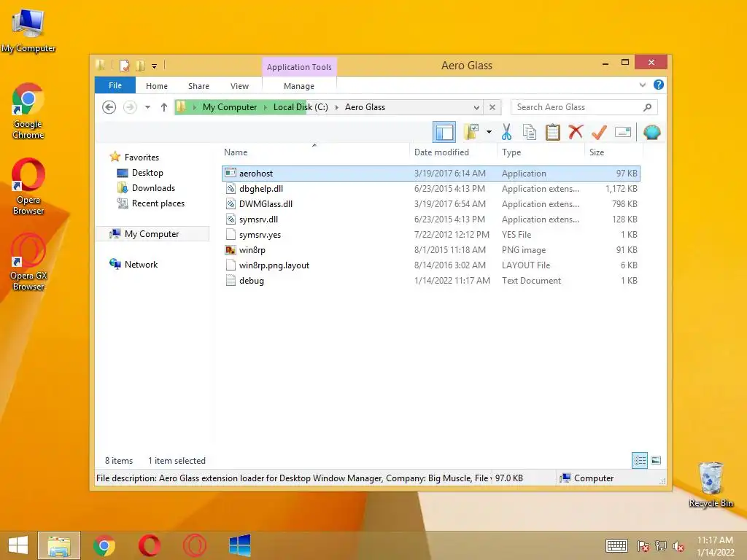Switch to Details view icon in status bar
The width and height of the screenshot is (747, 560).
tap(640, 460)
